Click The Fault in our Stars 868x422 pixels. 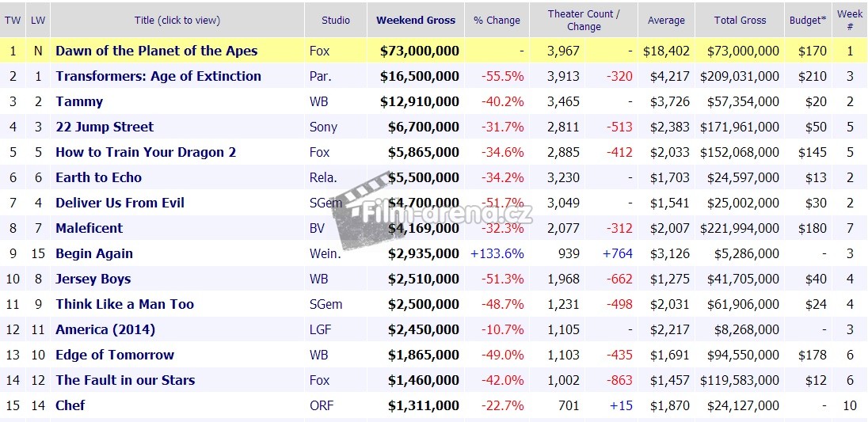tap(124, 380)
